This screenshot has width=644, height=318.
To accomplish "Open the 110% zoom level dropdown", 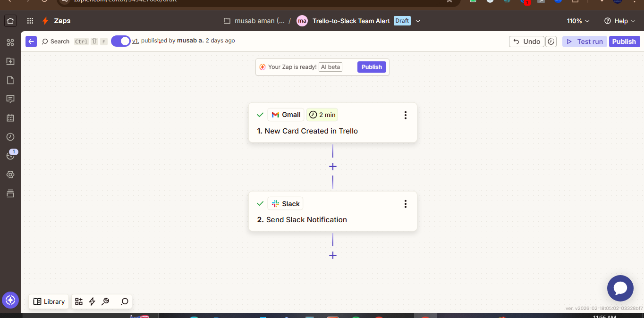I will (x=578, y=21).
